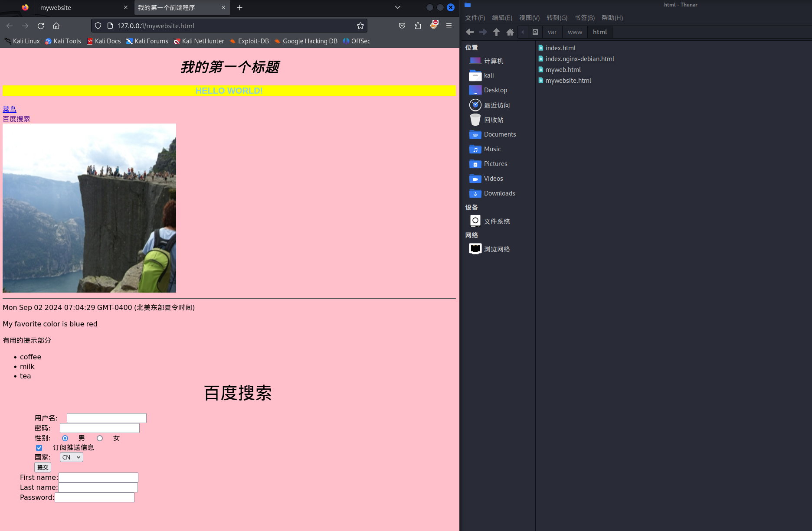
Task: Open Thunar 文件(F) menu
Action: [475, 18]
